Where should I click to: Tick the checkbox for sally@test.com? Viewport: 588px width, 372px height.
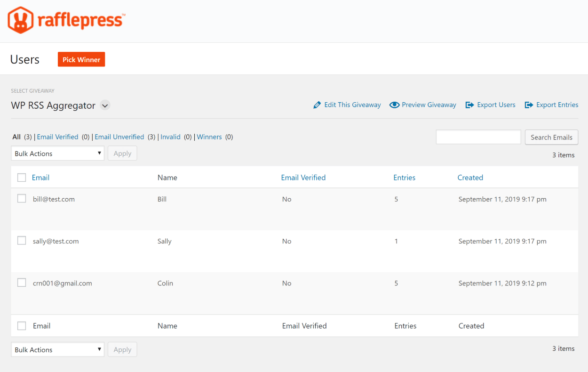[x=22, y=241]
